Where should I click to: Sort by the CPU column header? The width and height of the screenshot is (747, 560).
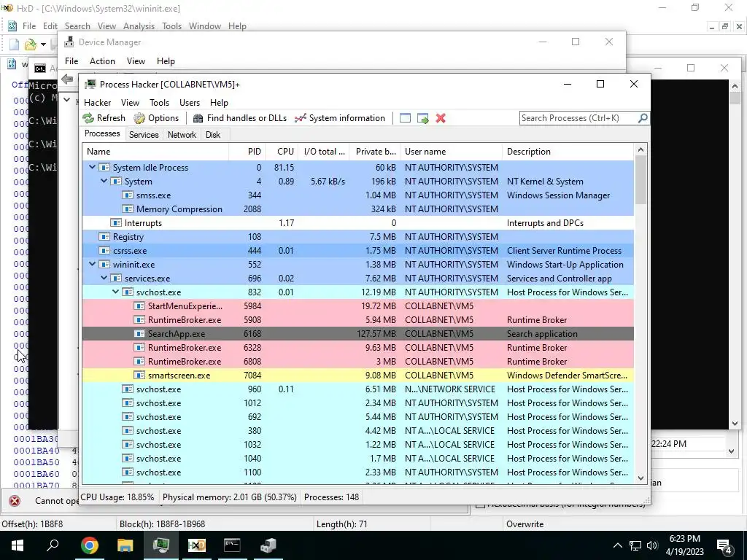tap(282, 152)
